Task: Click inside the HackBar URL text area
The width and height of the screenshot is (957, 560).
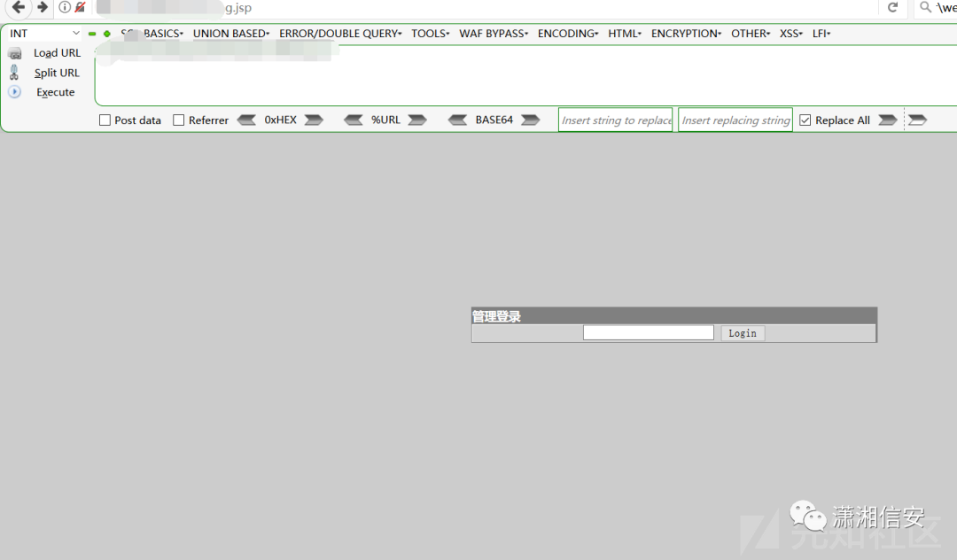Action: click(525, 75)
